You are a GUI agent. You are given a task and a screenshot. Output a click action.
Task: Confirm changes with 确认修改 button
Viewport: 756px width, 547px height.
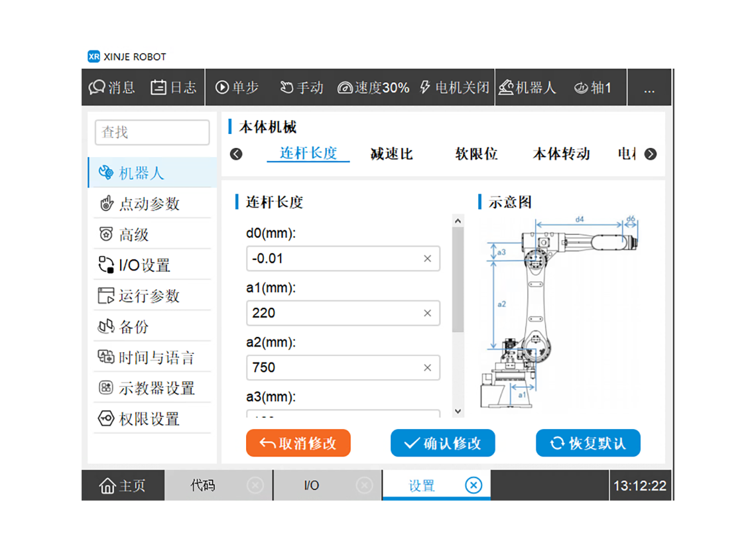442,443
